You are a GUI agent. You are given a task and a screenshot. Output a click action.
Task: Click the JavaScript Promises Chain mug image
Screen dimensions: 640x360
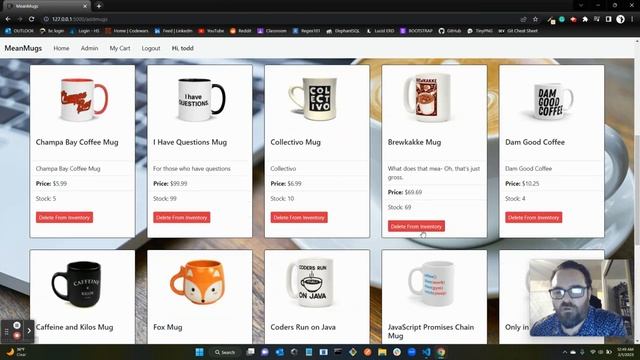(432, 283)
